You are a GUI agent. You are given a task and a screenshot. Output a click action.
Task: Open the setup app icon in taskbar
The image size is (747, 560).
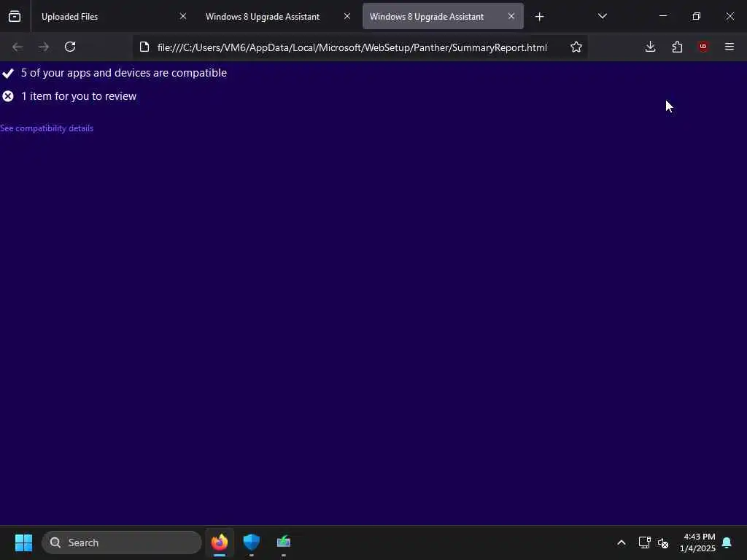coord(284,542)
